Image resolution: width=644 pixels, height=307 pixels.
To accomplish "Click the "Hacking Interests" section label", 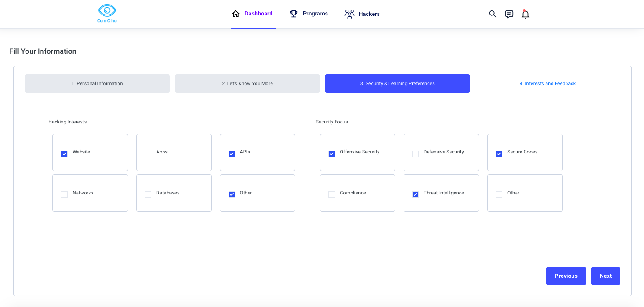I will [67, 122].
